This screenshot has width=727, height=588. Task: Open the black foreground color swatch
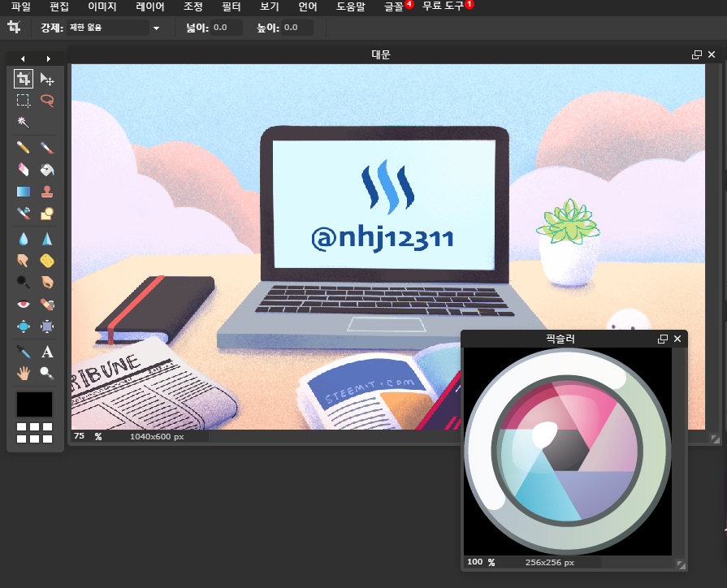(x=35, y=404)
